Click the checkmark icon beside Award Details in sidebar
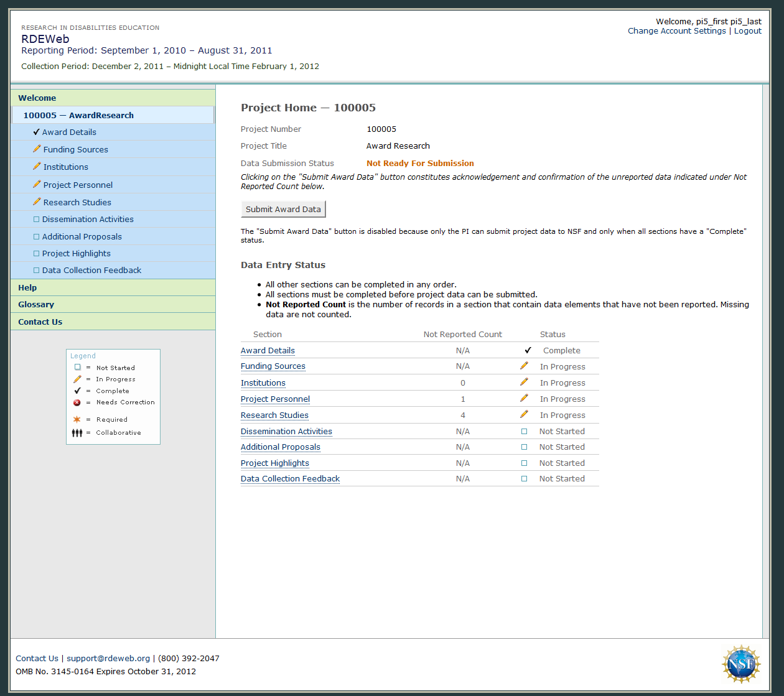The image size is (784, 696). click(x=36, y=132)
